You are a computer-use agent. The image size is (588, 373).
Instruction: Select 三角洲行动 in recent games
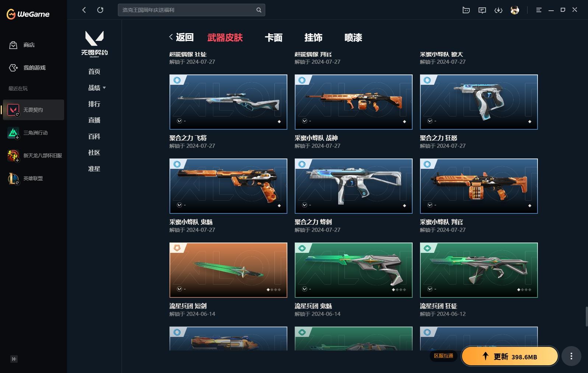[x=34, y=133]
